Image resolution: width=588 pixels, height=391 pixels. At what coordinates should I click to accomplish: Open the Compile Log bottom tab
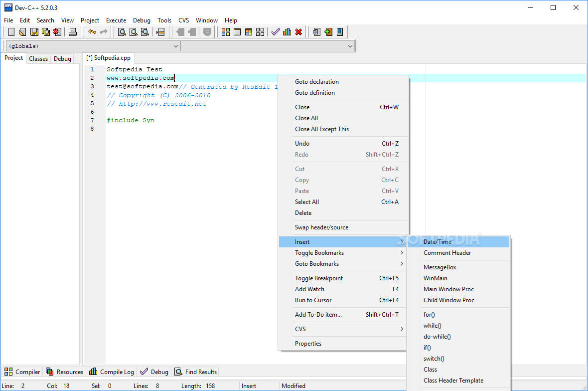tap(112, 372)
